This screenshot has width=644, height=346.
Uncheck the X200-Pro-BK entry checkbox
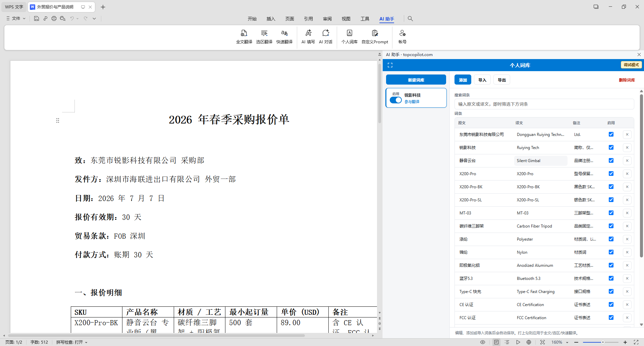coord(611,187)
